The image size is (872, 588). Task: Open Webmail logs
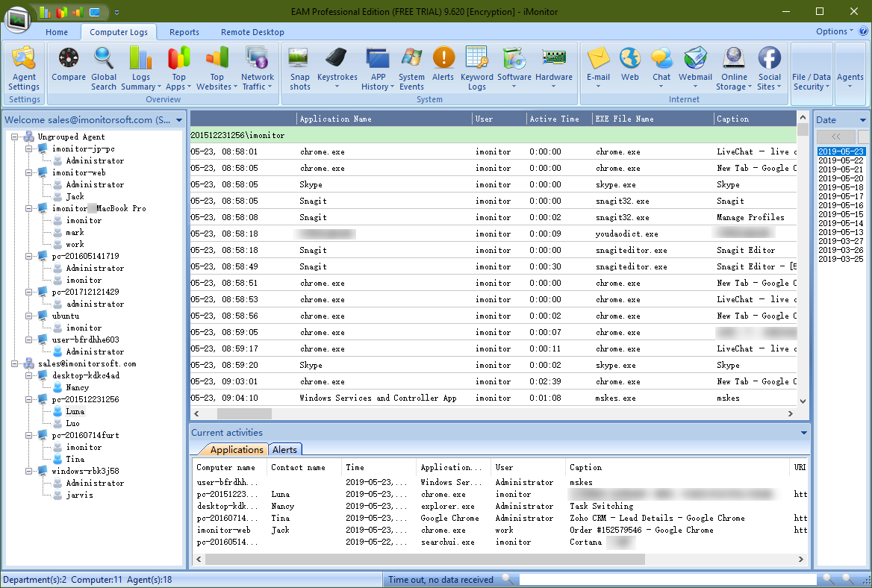[x=695, y=69]
